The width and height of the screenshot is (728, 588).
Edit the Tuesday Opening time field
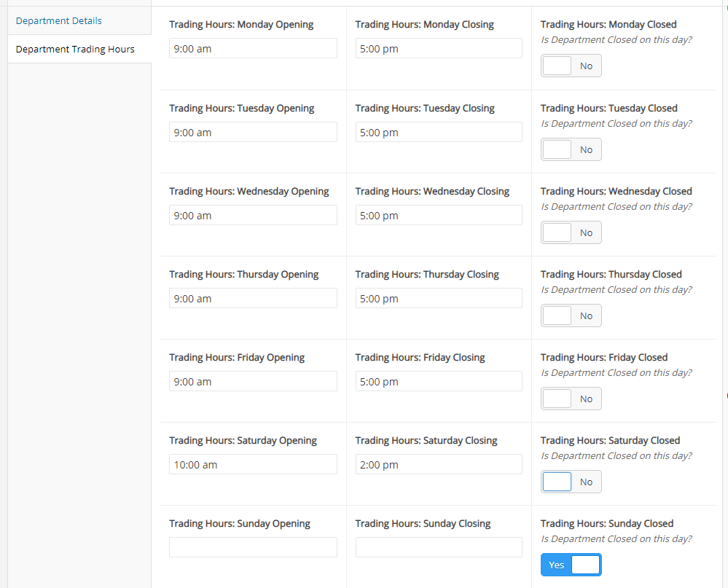[x=253, y=132]
